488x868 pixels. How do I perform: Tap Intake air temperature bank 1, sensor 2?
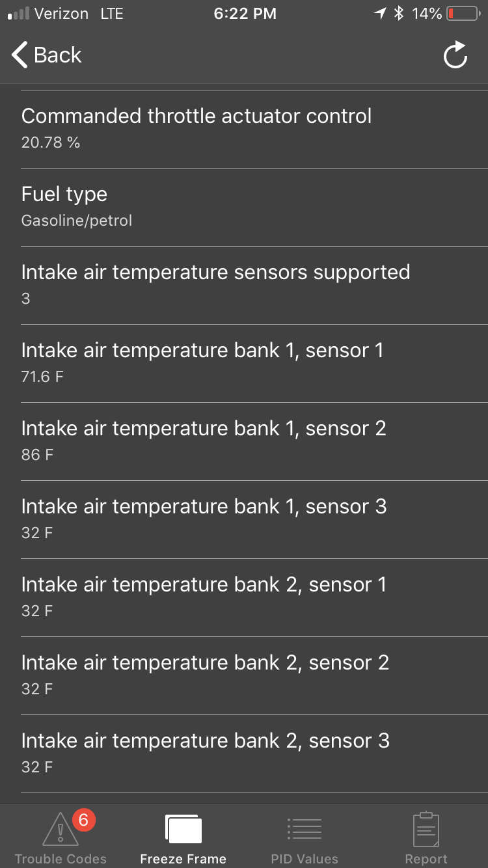(x=244, y=441)
